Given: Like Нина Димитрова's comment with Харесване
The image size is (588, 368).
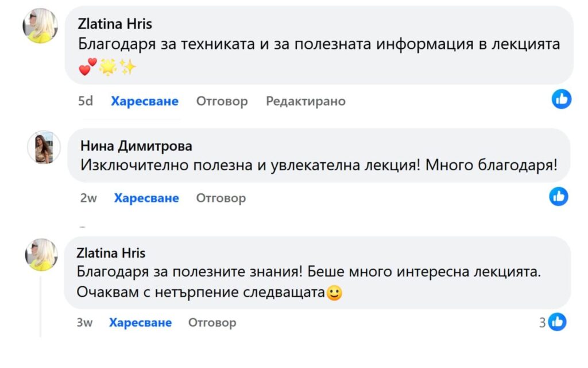Looking at the screenshot, I should coord(146,198).
